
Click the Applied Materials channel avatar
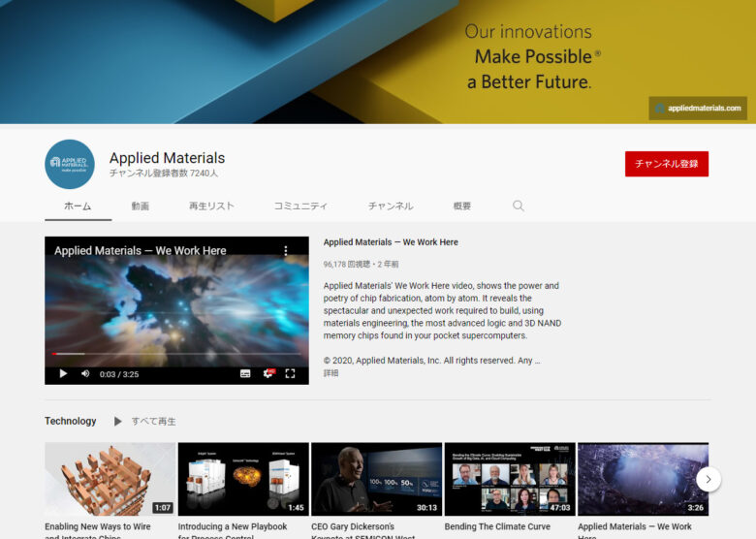point(70,164)
